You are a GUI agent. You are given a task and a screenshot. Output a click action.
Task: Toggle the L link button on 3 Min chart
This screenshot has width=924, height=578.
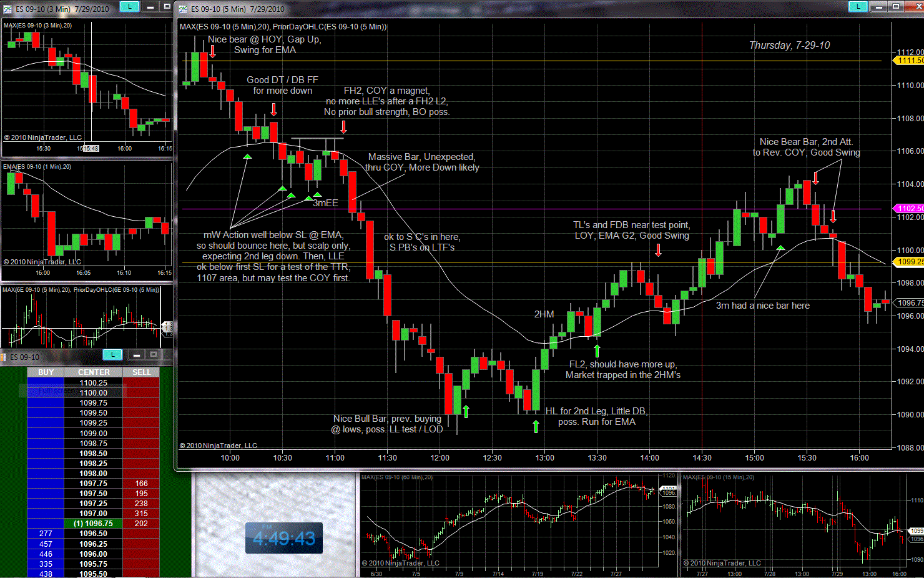[129, 6]
